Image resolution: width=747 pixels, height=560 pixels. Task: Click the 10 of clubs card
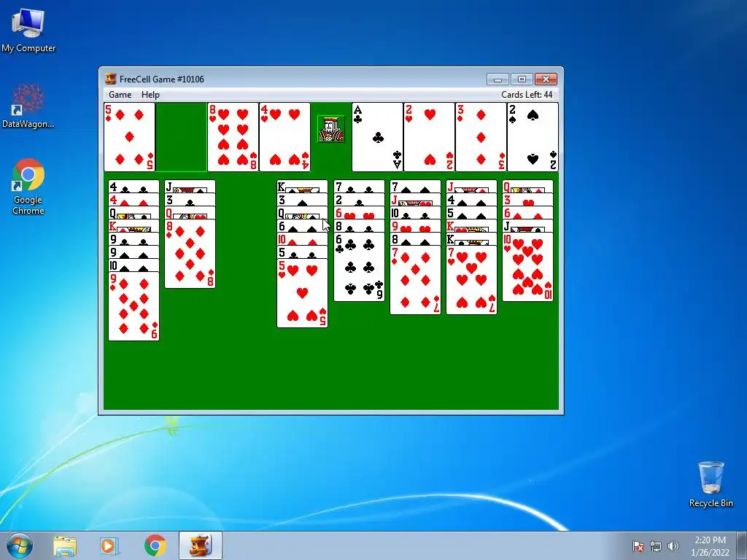click(415, 213)
